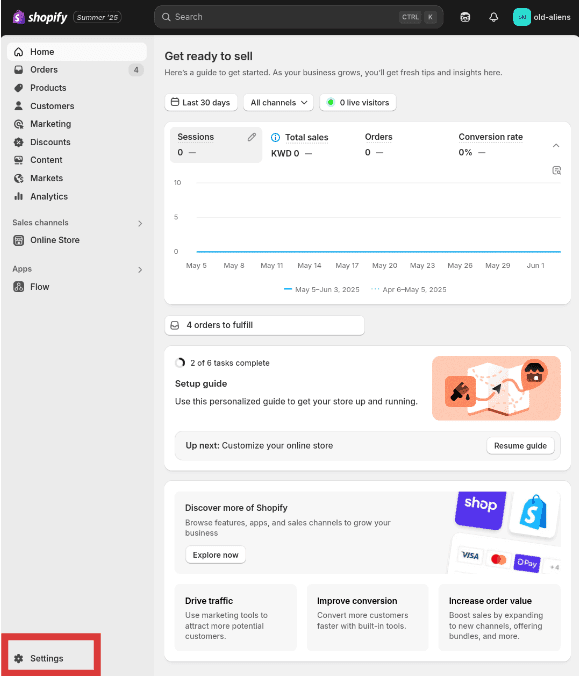Click the tasks complete progress ring
Viewport: 579px width, 676px height.
[x=180, y=363]
